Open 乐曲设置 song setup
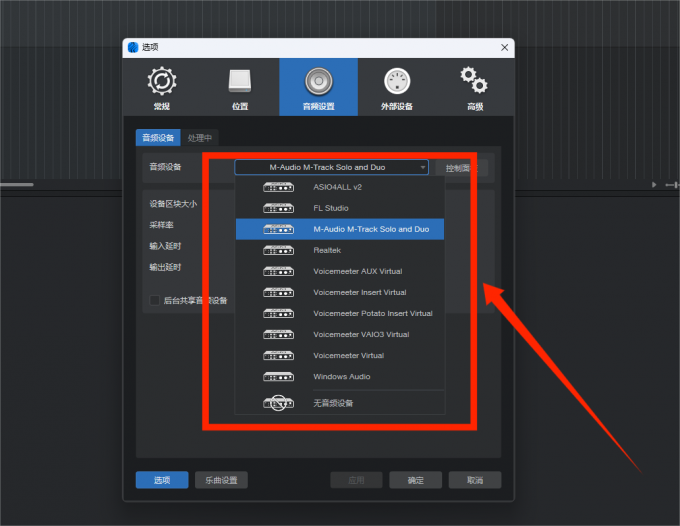680x526 pixels. point(221,480)
